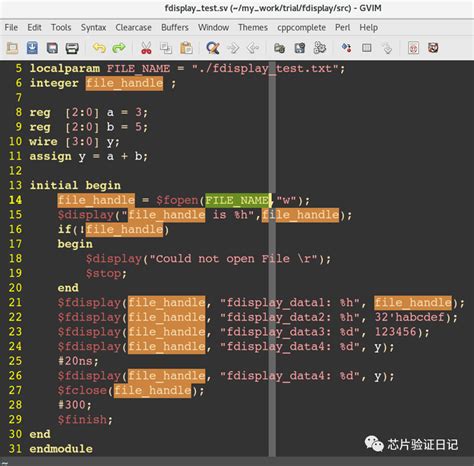Run script using the gears icon
This screenshot has height=466, width=474.
click(x=320, y=48)
